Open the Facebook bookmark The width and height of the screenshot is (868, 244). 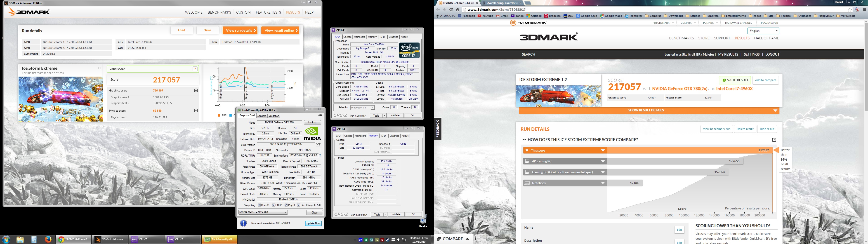pos(466,16)
